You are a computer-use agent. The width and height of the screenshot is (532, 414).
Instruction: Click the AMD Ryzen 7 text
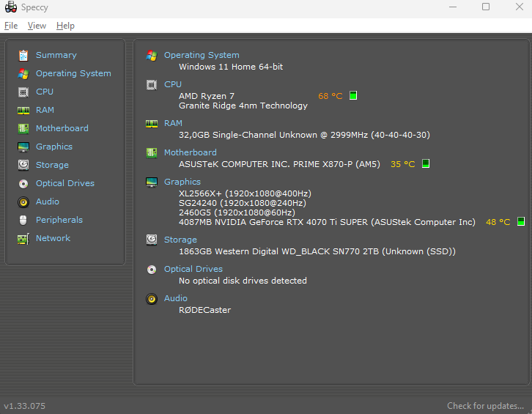tap(207, 96)
